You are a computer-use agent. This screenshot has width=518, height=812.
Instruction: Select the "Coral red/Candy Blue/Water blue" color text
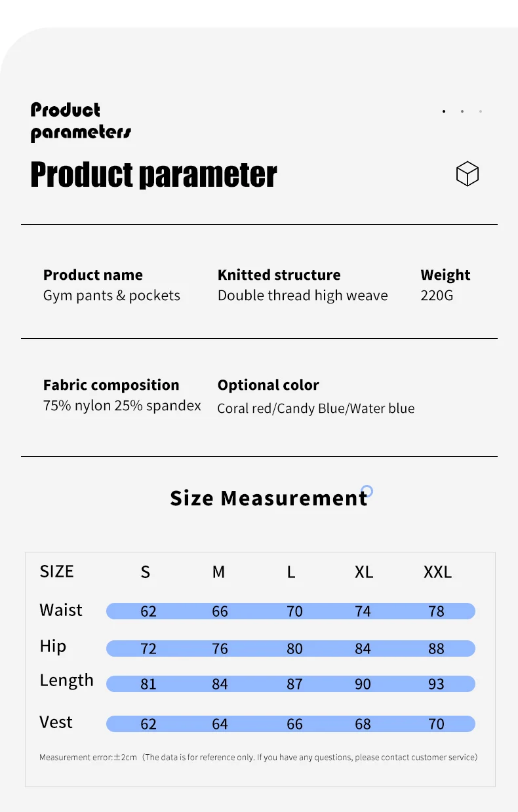[x=316, y=408]
